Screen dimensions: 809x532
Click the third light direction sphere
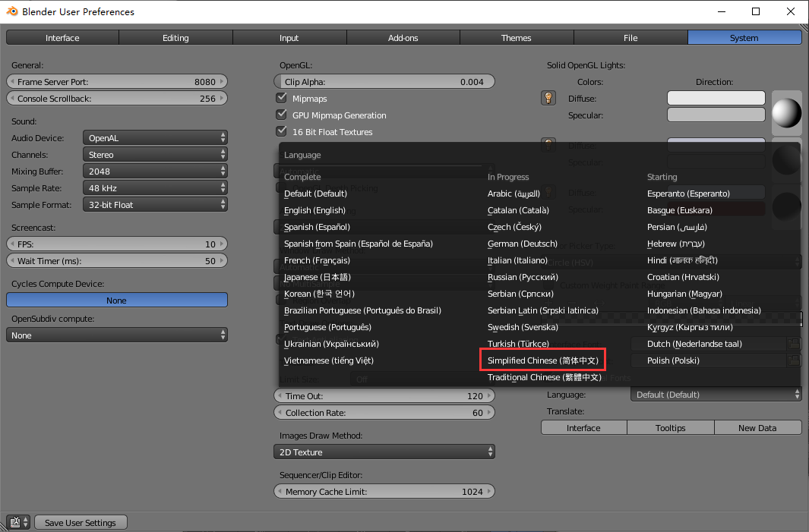(787, 207)
